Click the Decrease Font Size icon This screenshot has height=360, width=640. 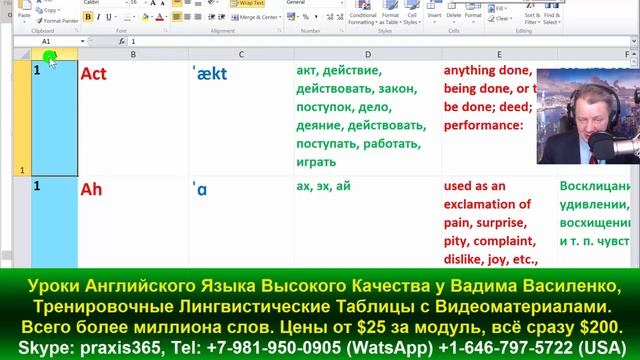(162, 3)
